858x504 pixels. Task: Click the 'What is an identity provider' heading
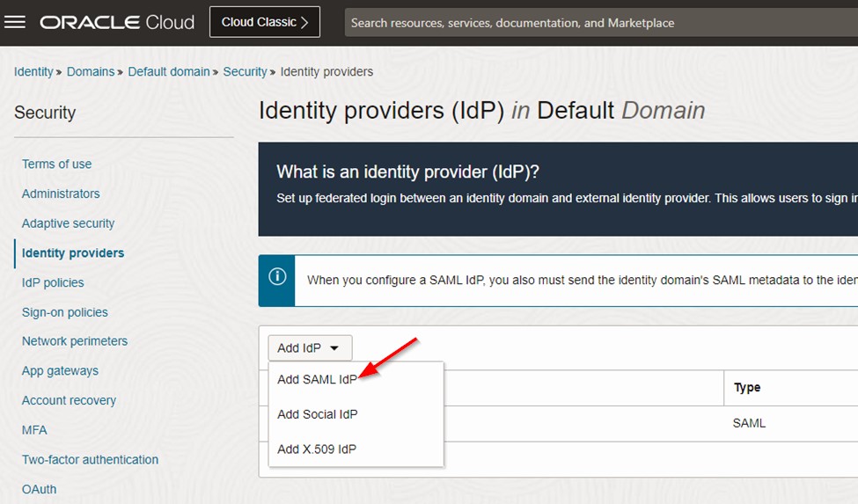point(407,172)
